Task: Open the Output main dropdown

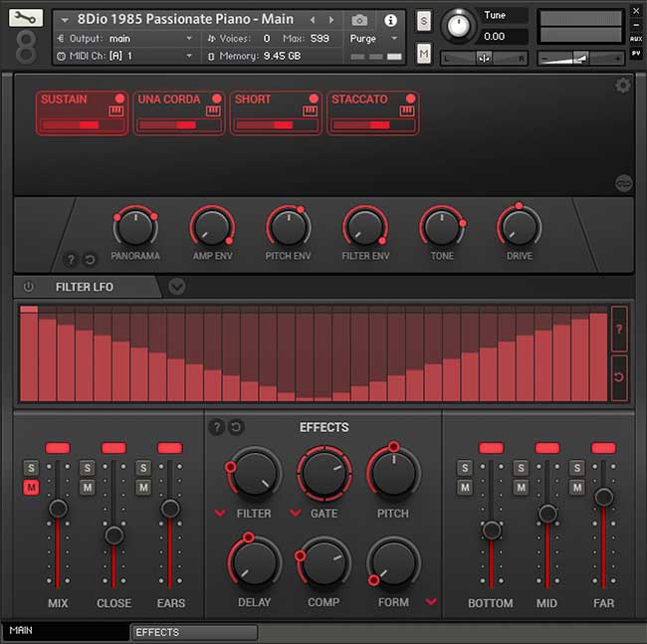Action: pyautogui.click(x=189, y=38)
